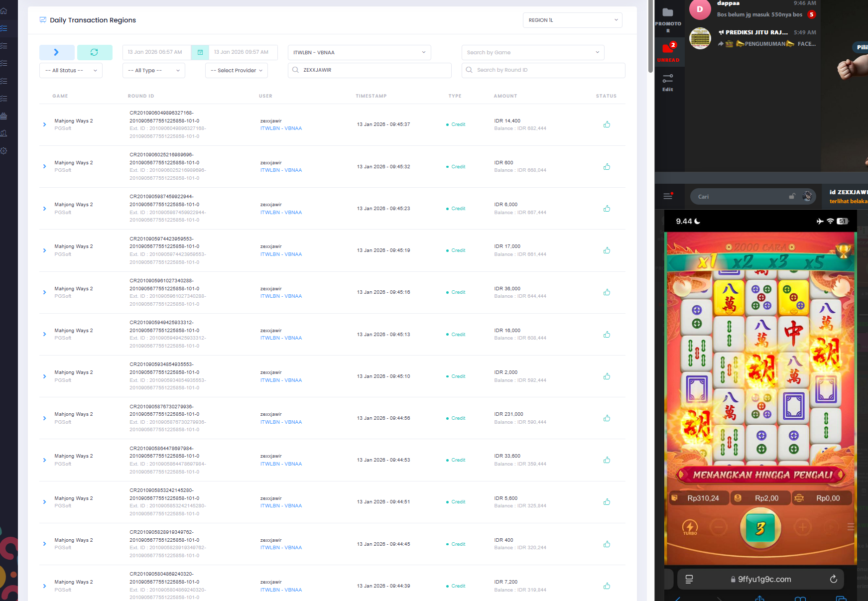Open ITWLBN - VBNAA link in 09:45:37 row

[281, 128]
